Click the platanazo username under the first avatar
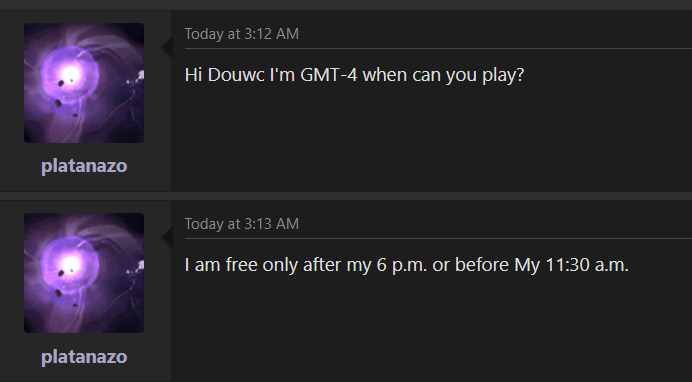The width and height of the screenshot is (692, 382). 84,166
